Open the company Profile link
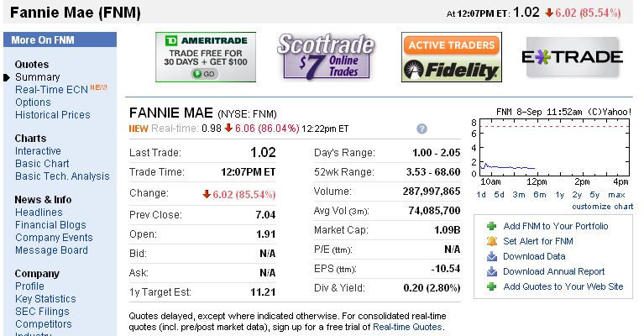Viewport: 644px width, 336px height. [x=29, y=286]
